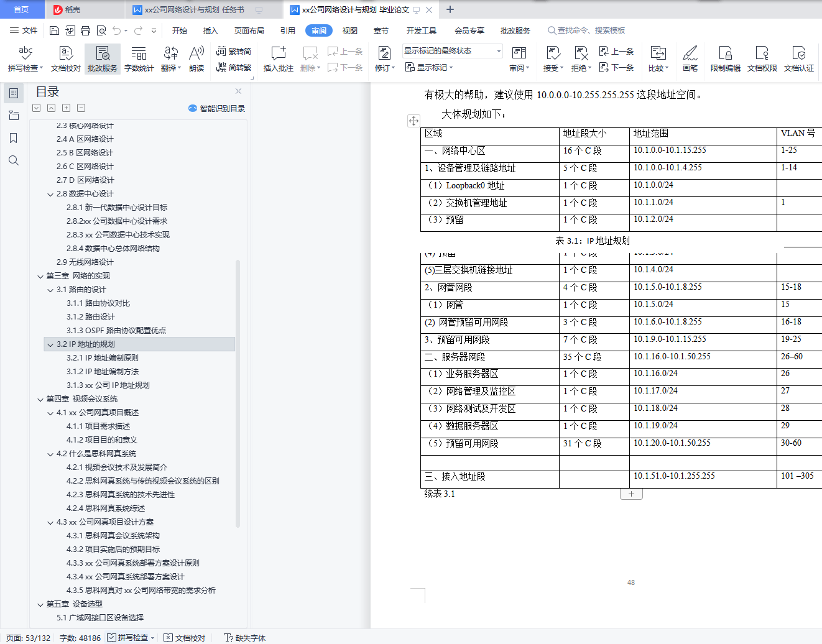Switch to the 插入 ribbon tab
This screenshot has height=644, width=822.
(x=211, y=30)
